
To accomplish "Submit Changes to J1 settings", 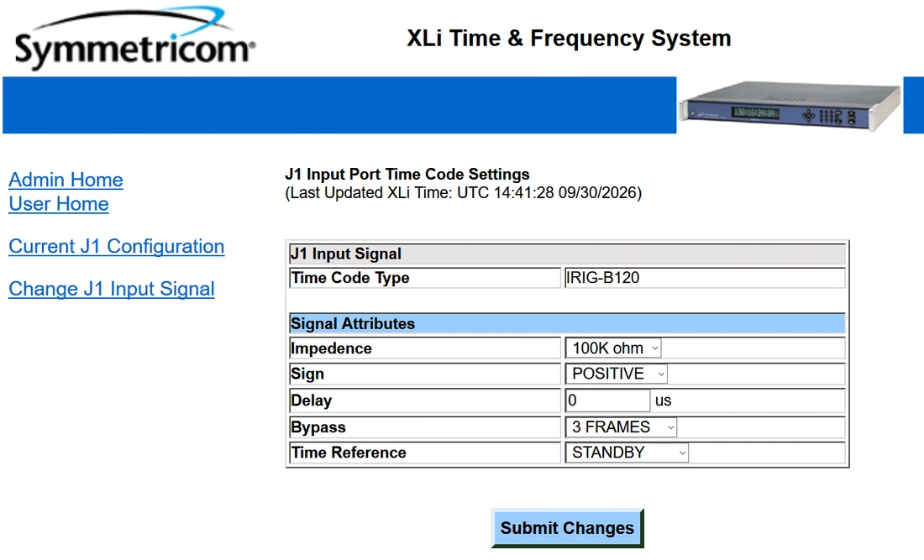I will pos(568,528).
